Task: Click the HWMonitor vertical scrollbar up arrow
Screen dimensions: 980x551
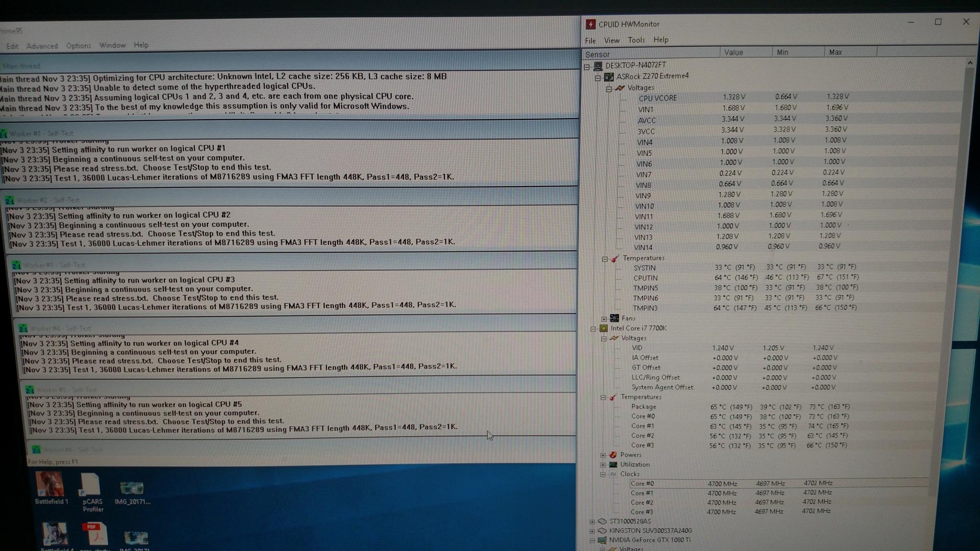Action: [970, 63]
